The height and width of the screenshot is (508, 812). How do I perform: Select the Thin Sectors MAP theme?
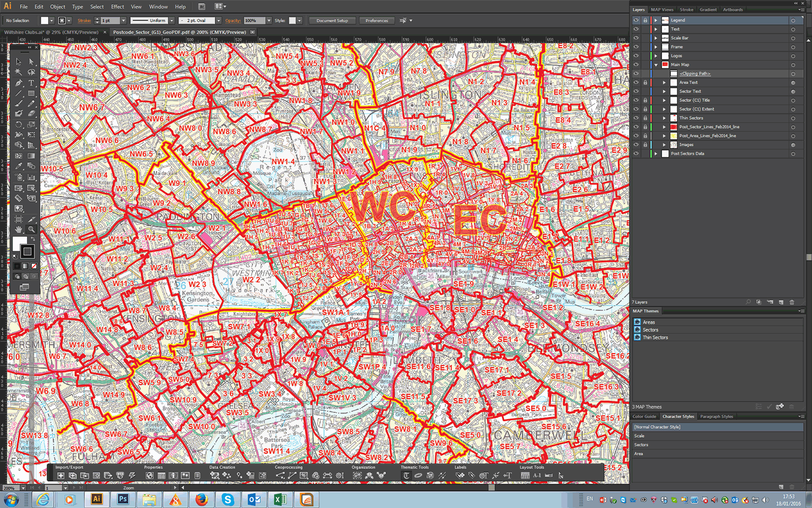pos(655,337)
